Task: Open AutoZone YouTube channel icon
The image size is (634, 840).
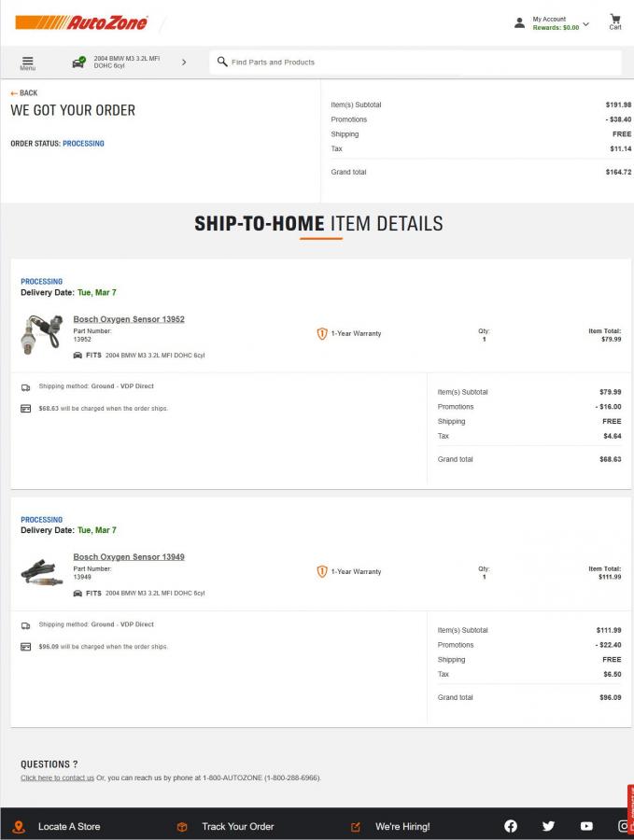Action: pos(586,826)
